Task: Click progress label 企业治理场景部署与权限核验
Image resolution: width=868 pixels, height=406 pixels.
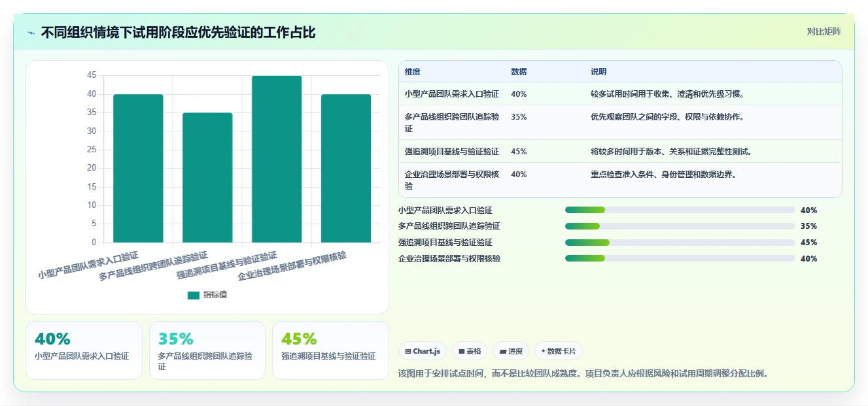Action: click(449, 259)
